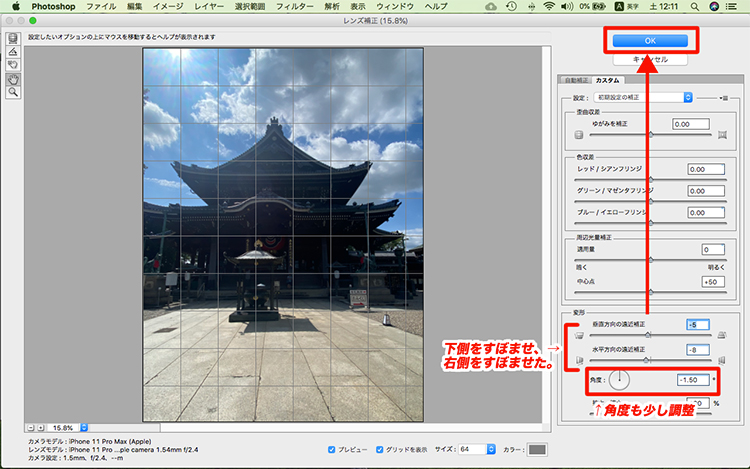This screenshot has width=750, height=469.
Task: Open the レイヤー menu
Action: coord(209,7)
